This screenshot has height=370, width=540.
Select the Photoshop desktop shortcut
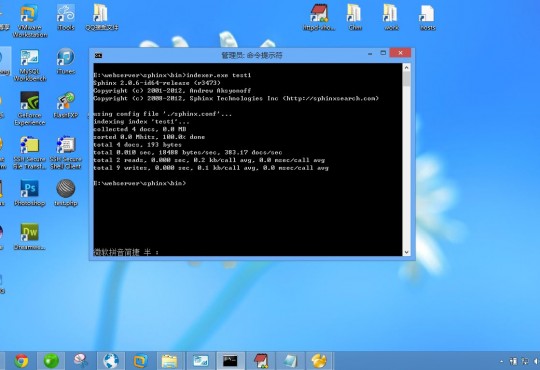(x=30, y=193)
